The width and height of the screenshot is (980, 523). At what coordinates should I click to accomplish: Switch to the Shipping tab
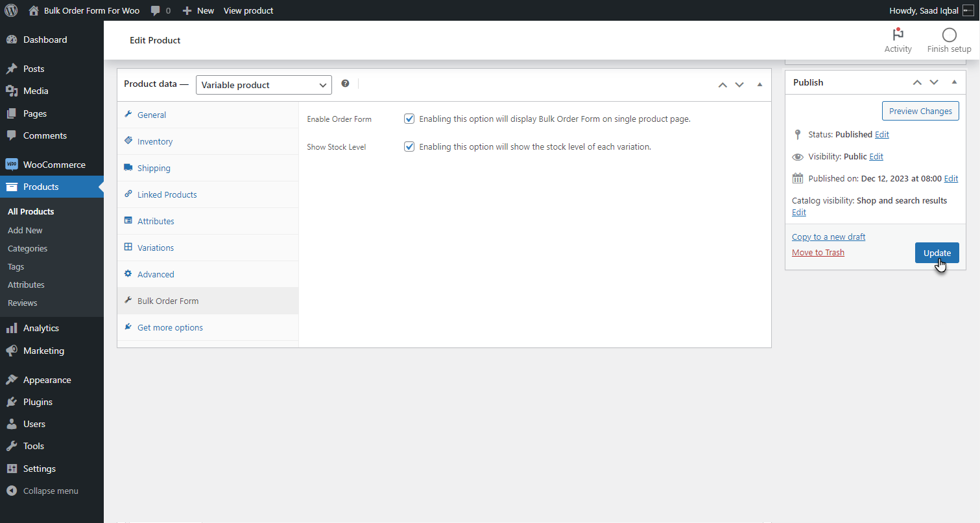208,168
